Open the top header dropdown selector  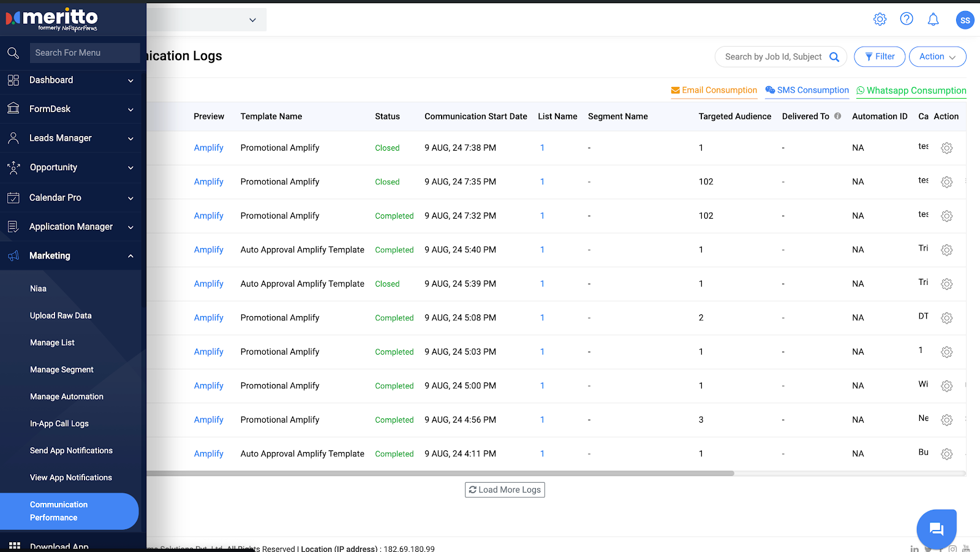(252, 20)
